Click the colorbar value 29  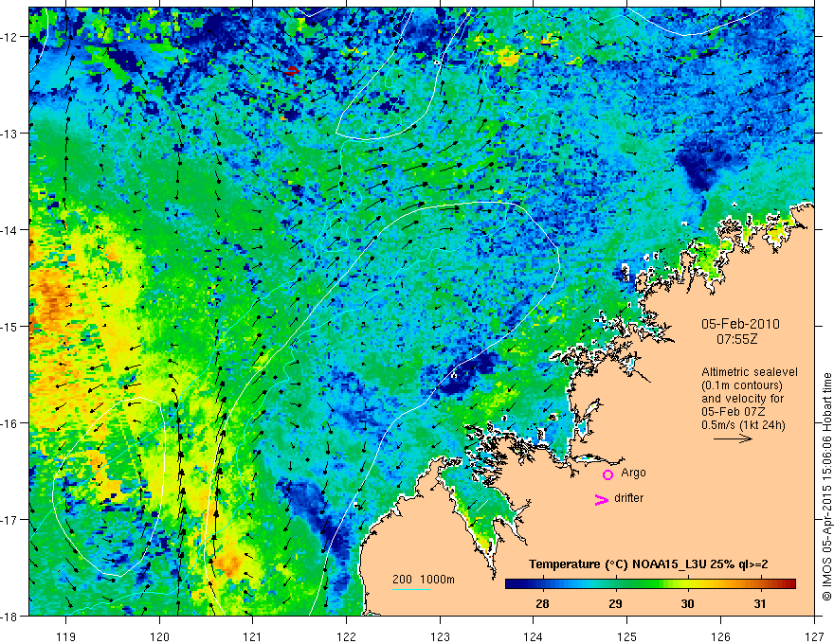pos(615,603)
